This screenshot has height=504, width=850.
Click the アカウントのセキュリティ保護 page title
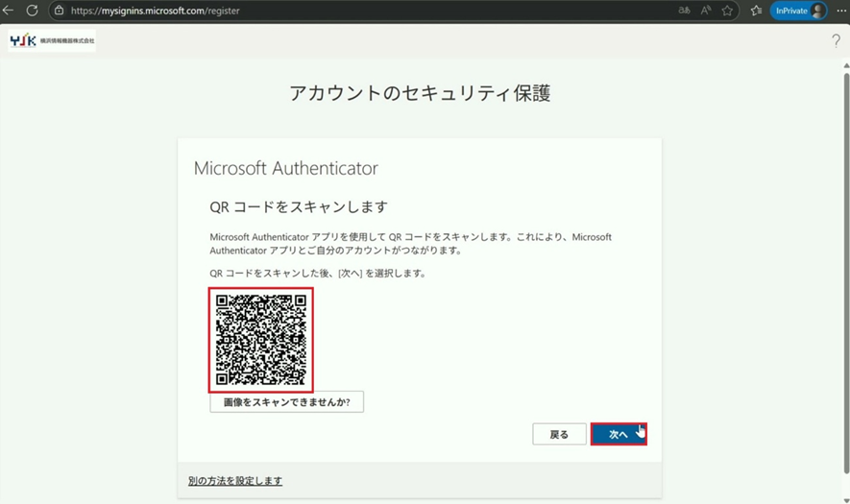[x=420, y=93]
